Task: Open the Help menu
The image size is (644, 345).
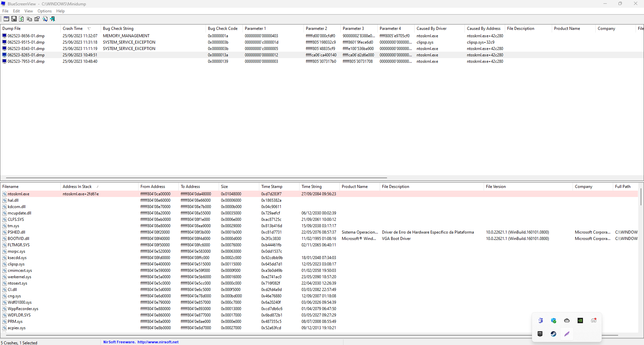Action: [60, 11]
